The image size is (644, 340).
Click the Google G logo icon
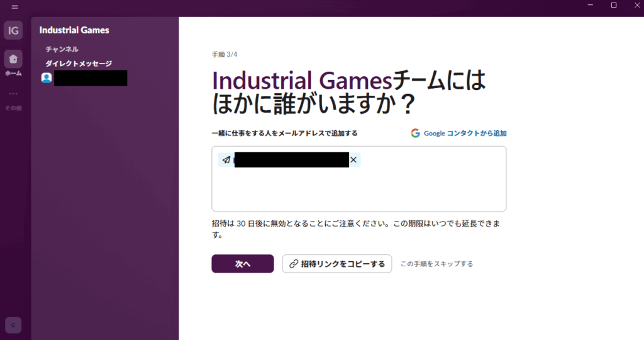point(415,133)
